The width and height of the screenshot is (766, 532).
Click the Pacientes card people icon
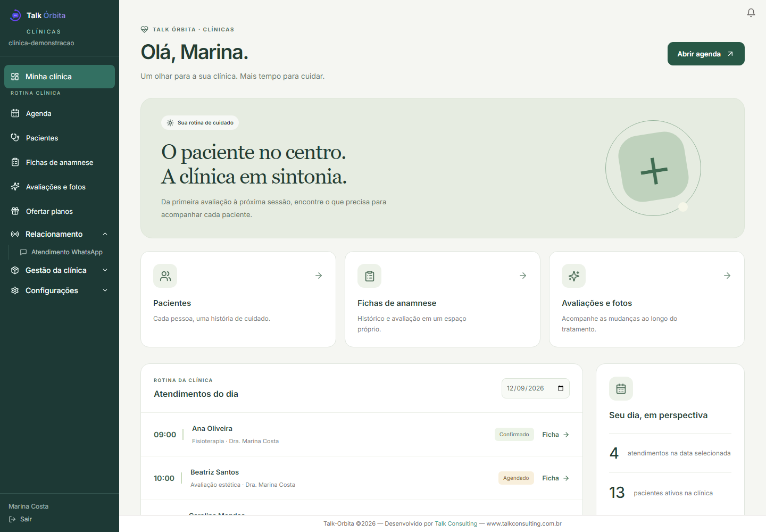coord(165,276)
